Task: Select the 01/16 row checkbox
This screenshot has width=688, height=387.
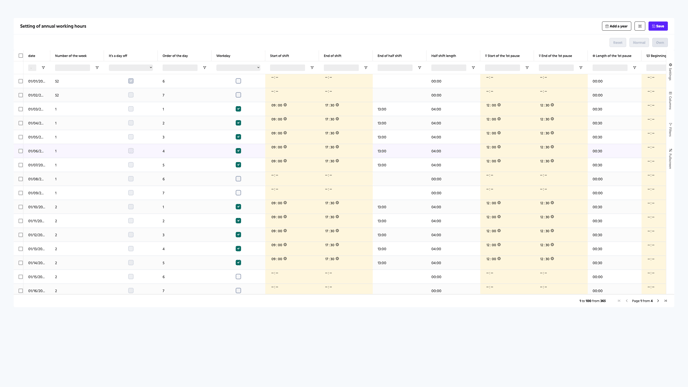Action: (x=21, y=290)
